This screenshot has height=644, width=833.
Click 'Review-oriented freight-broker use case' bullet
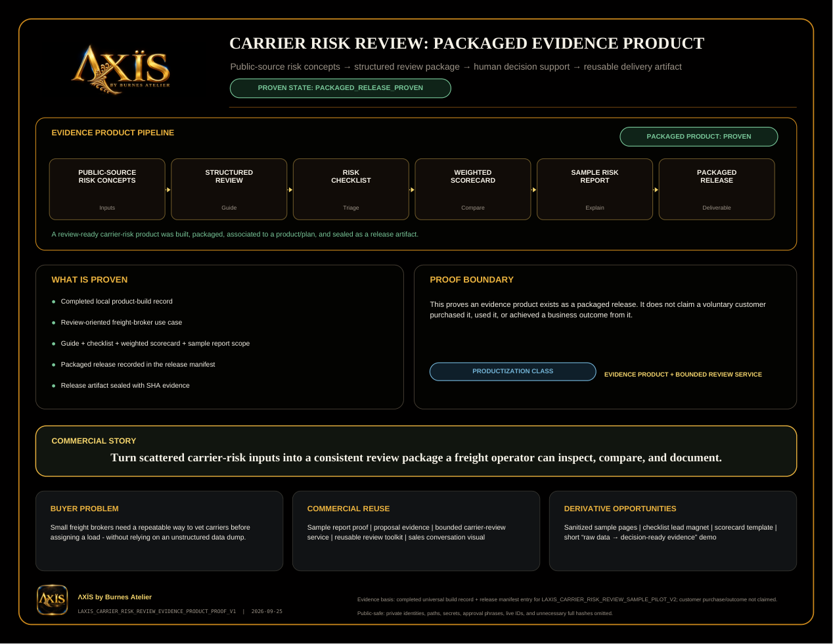click(122, 323)
